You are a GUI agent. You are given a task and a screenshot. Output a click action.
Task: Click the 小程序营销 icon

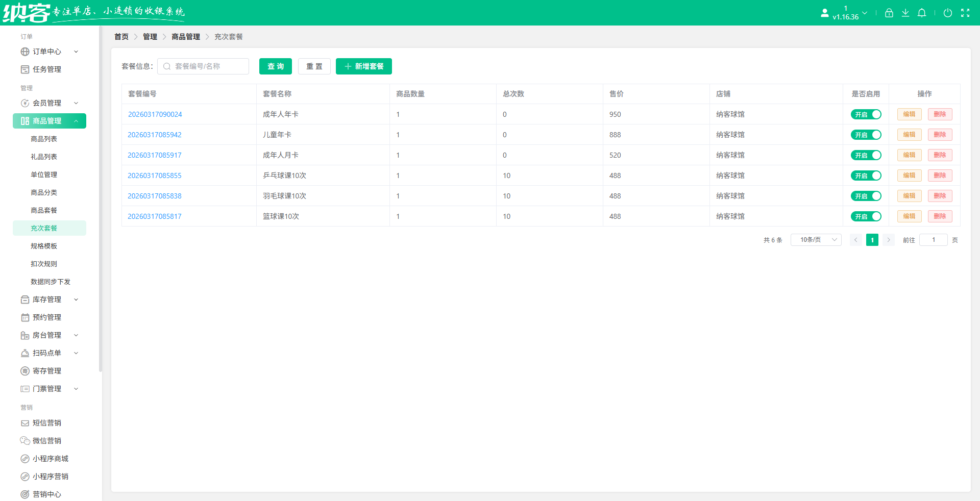click(25, 477)
